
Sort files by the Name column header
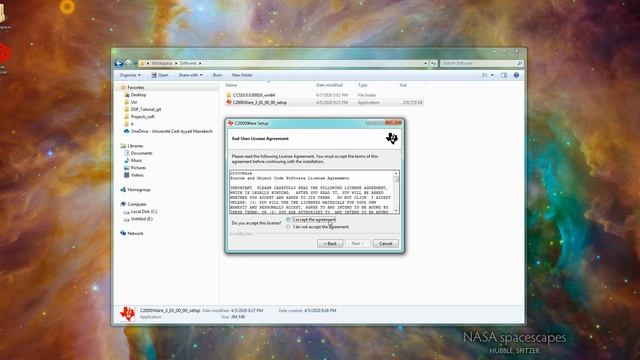pos(231,85)
